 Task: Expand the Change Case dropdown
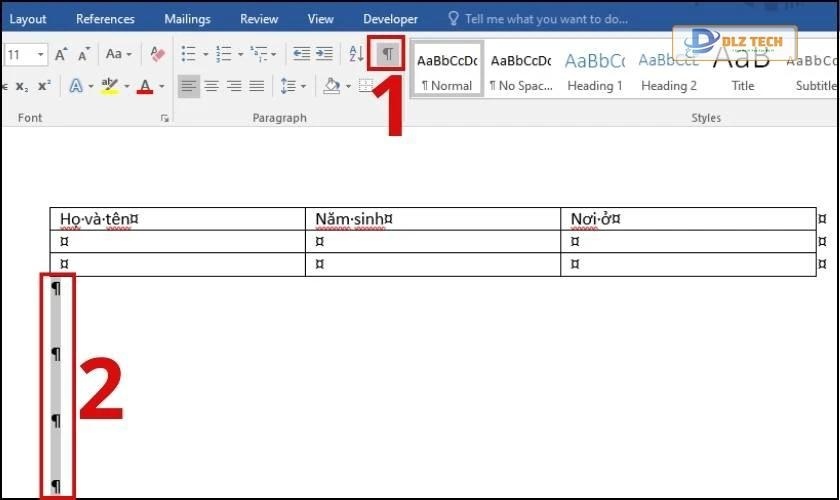tap(119, 54)
